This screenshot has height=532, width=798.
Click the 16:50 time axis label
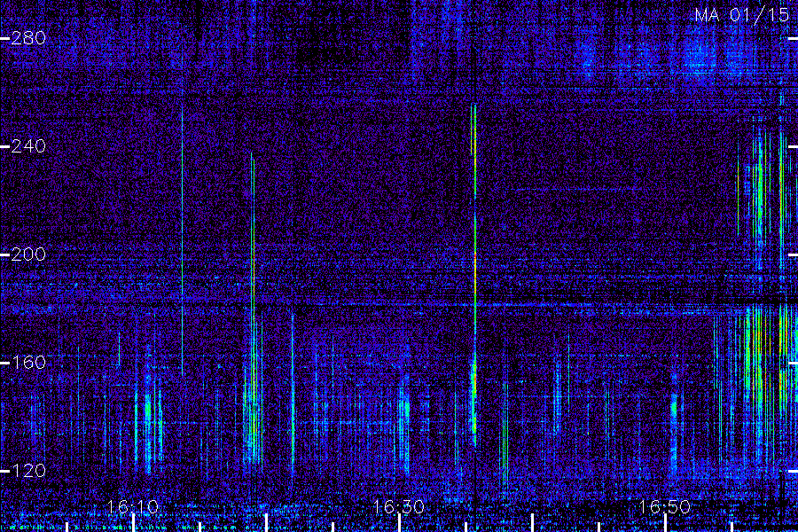[x=665, y=507]
